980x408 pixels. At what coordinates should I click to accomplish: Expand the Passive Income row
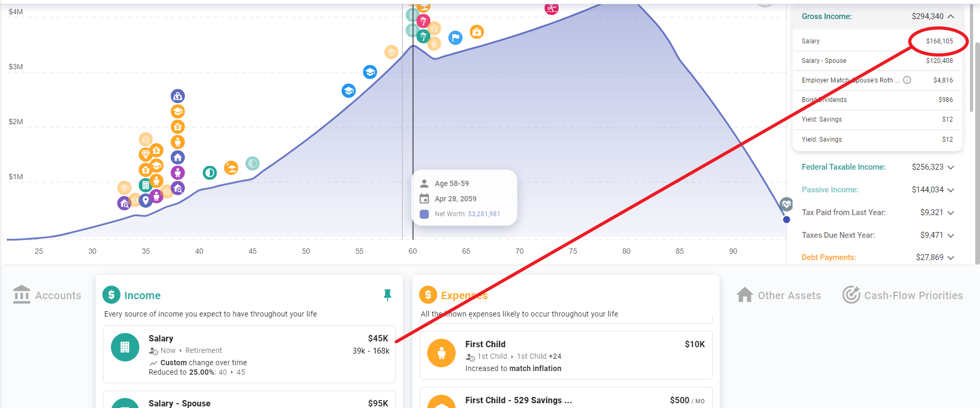tap(951, 190)
